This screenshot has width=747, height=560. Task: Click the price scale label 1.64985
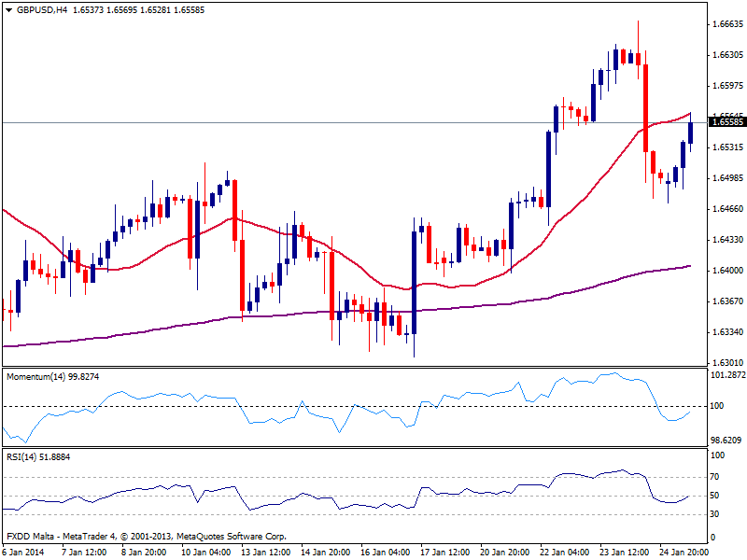[727, 178]
